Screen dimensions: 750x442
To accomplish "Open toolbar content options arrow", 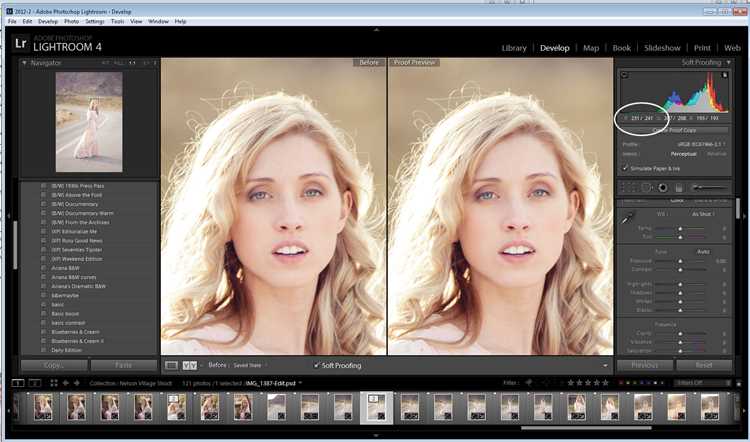I will [x=605, y=366].
